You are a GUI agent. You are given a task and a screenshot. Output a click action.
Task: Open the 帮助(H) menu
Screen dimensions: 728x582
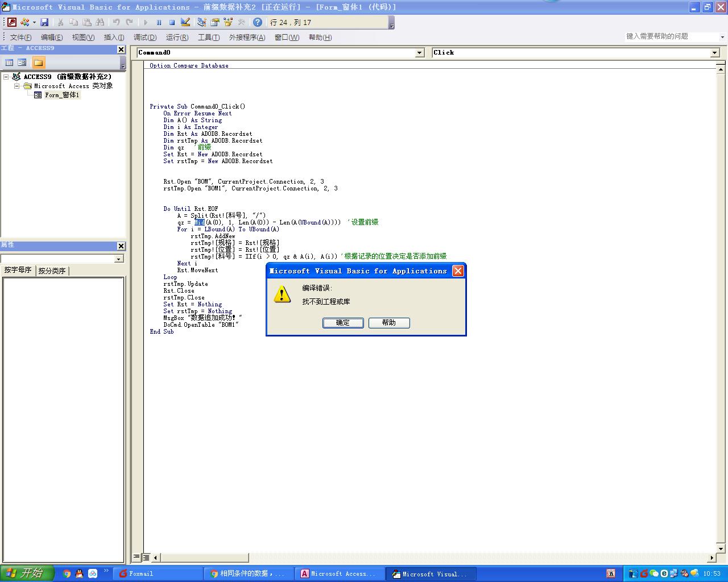pos(320,38)
